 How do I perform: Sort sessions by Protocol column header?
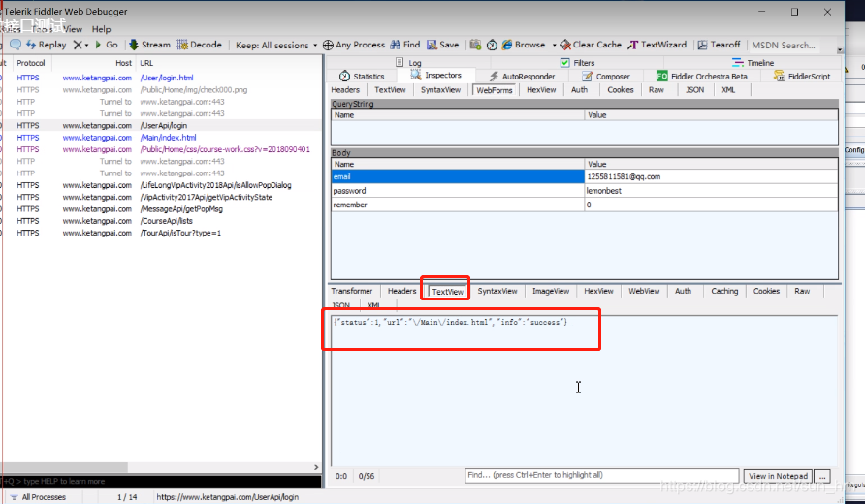[x=31, y=63]
